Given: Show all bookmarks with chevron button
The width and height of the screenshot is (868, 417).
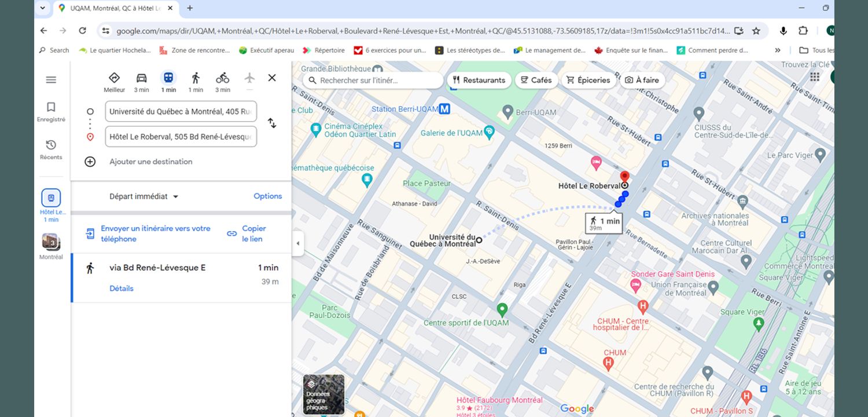Looking at the screenshot, I should tap(778, 50).
